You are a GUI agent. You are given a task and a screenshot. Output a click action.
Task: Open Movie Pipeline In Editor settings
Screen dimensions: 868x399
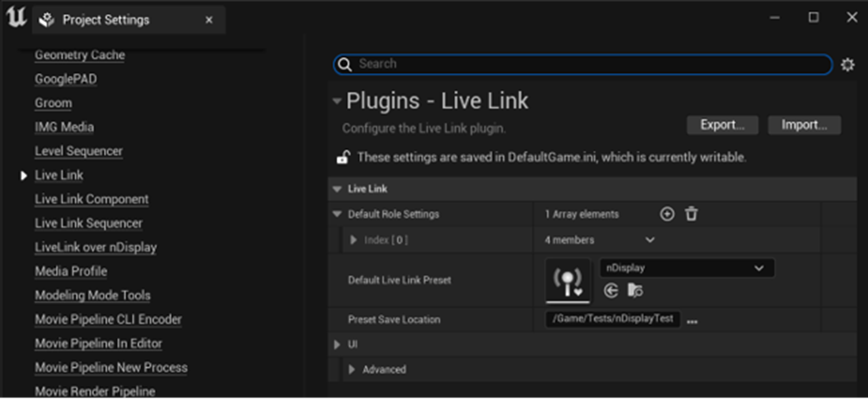(x=99, y=343)
